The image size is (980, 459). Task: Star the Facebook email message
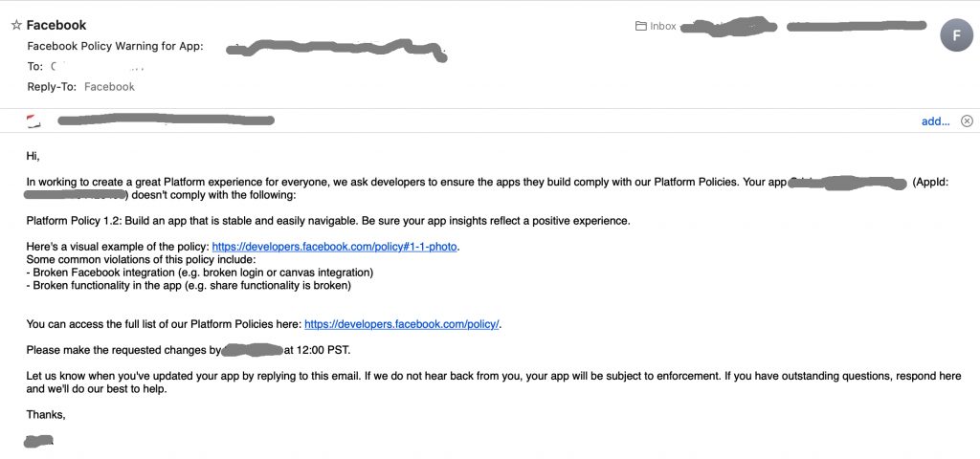[16, 25]
